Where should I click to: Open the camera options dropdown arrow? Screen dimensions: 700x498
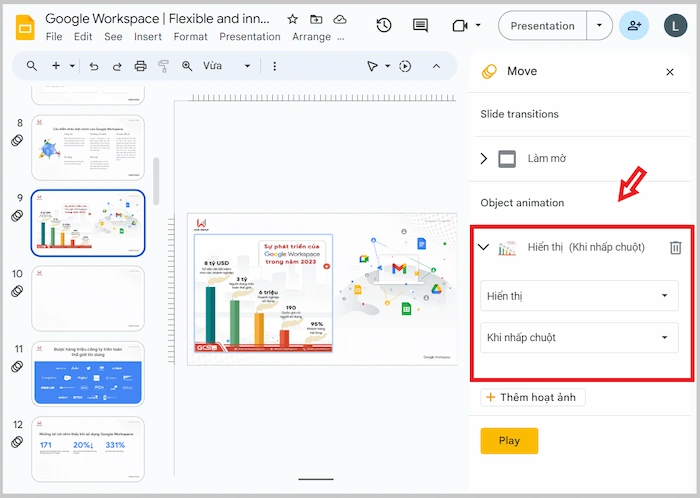click(x=478, y=25)
